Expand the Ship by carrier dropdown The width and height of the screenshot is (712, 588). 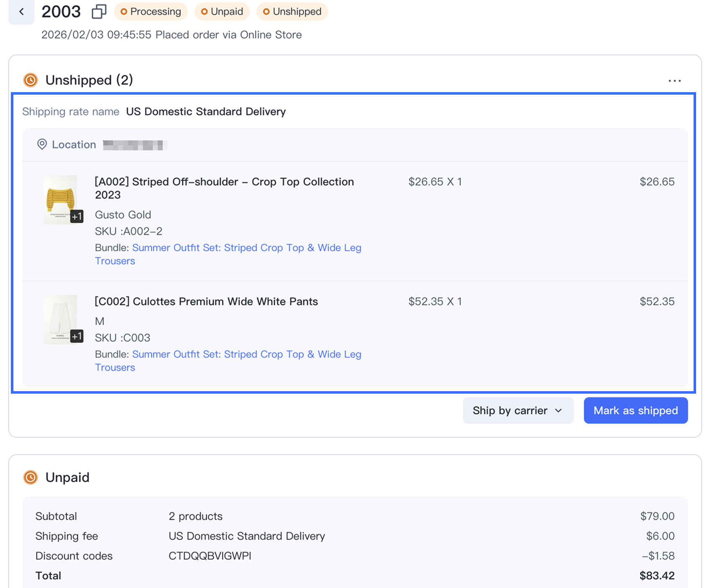[x=518, y=410]
